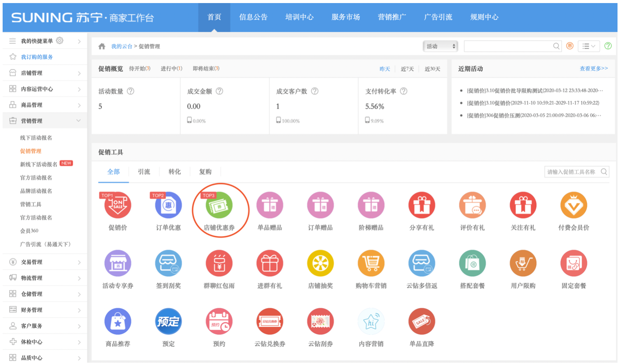This screenshot has width=621, height=364.
Task: Expand the 物流管理 sidebar menu
Action: pyautogui.click(x=45, y=278)
